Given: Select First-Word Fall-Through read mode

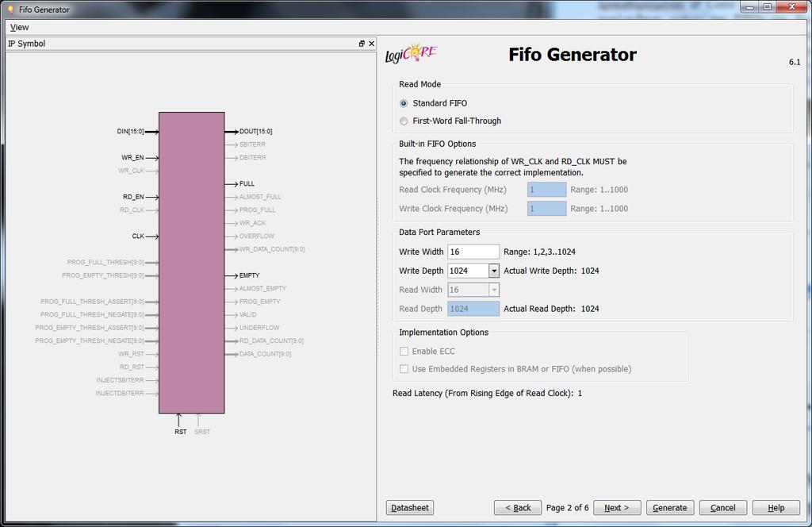Looking at the screenshot, I should pos(404,121).
